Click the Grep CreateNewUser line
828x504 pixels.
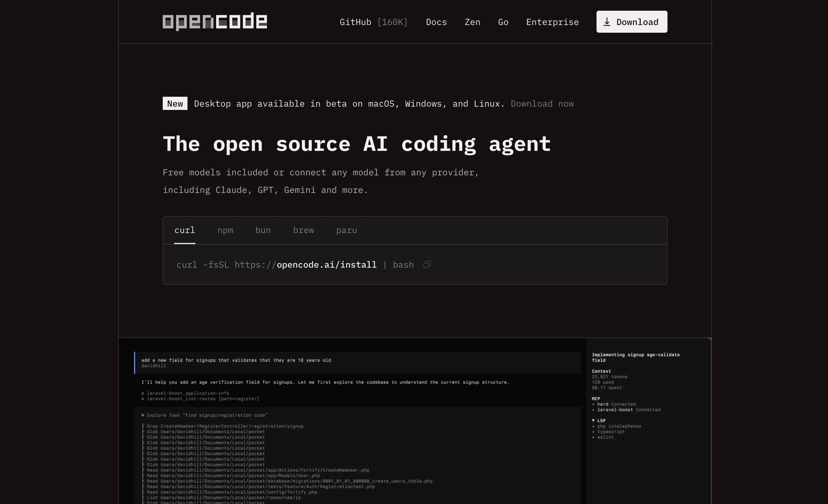(225, 426)
